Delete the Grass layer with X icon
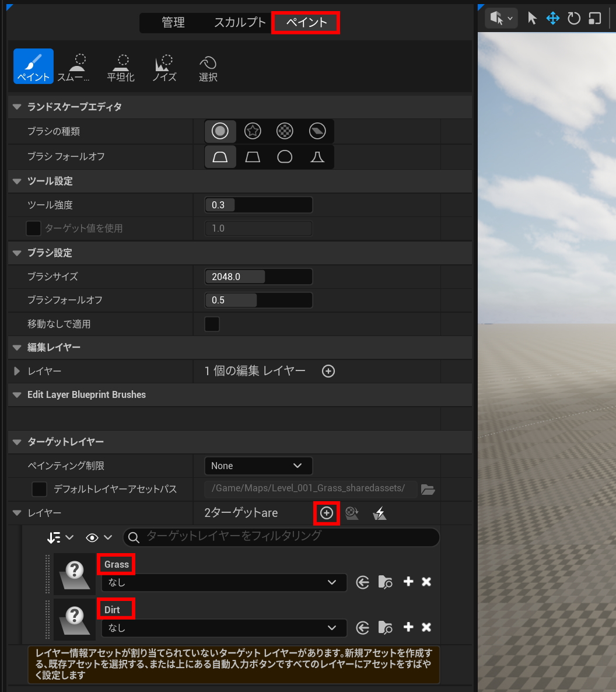Image resolution: width=616 pixels, height=692 pixels. click(x=426, y=582)
